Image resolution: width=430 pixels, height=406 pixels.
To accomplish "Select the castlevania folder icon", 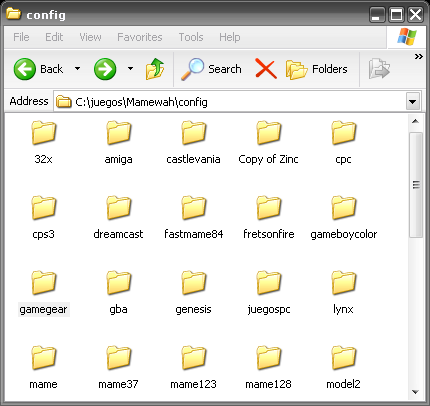I will click(194, 133).
